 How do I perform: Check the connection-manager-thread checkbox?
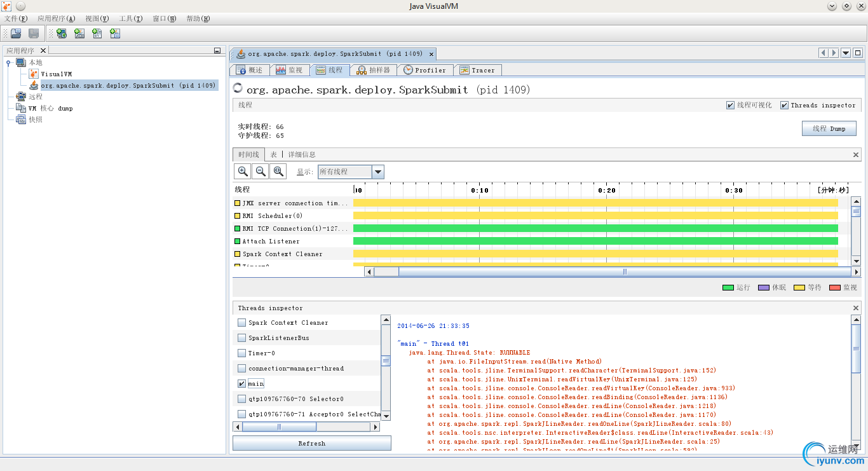pos(241,368)
